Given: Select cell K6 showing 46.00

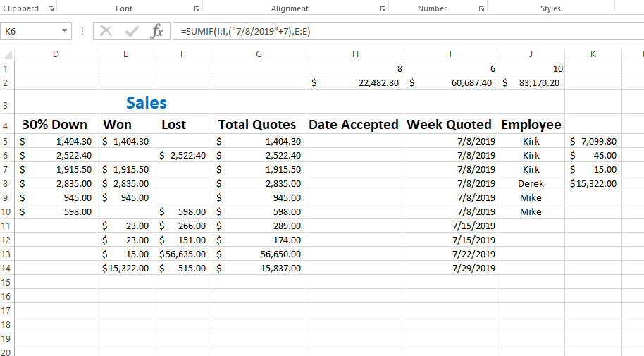Looking at the screenshot, I should tap(593, 155).
